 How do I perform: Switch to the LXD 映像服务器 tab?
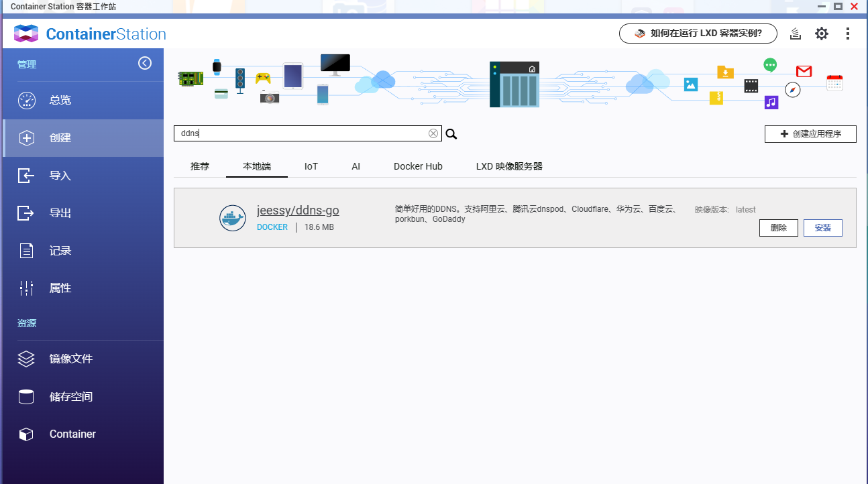click(509, 166)
